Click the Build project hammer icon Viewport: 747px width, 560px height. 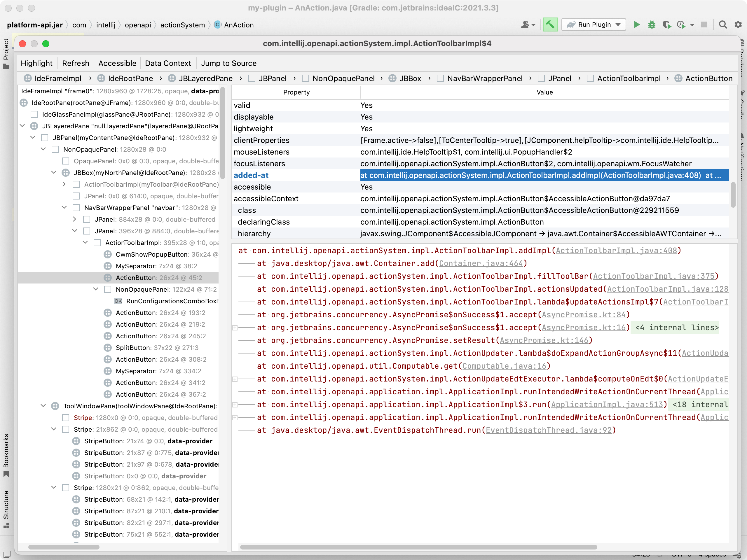point(550,24)
